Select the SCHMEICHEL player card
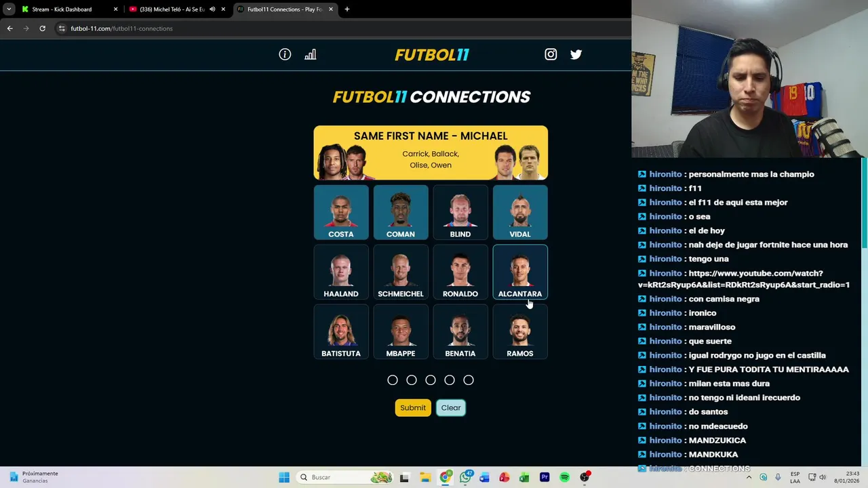The image size is (868, 488). [401, 272]
